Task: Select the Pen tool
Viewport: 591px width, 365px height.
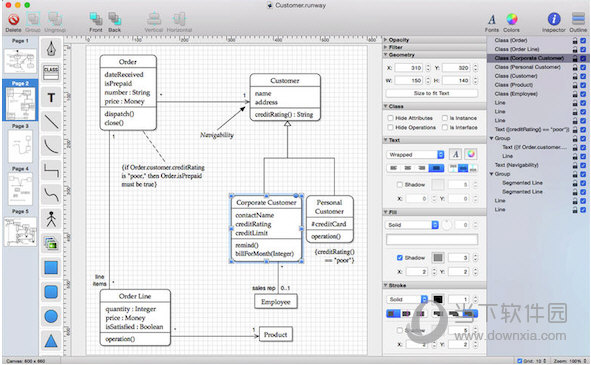Action: point(51,49)
